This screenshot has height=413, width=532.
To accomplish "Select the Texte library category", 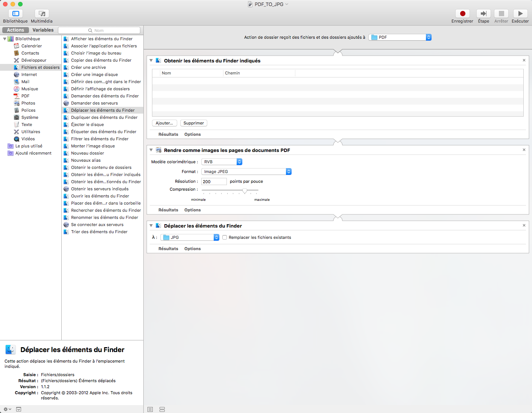I will [x=26, y=125].
